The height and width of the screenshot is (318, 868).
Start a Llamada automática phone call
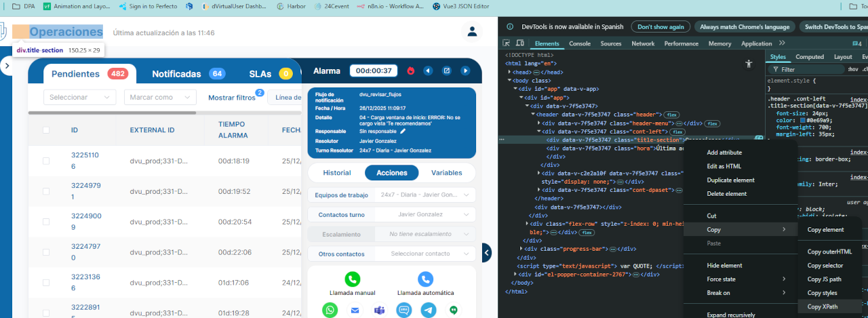pos(425,279)
